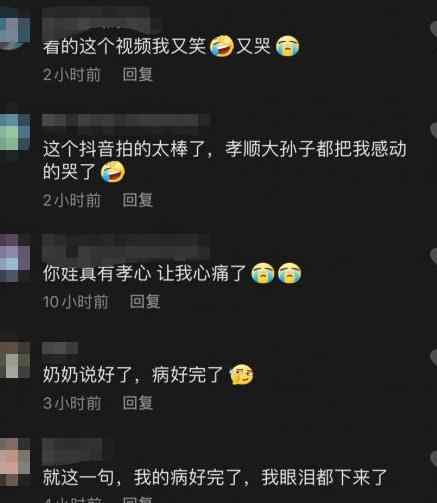Tap 回复 next to 10小时前
Image resolution: width=437 pixels, height=503 pixels.
coord(145,301)
